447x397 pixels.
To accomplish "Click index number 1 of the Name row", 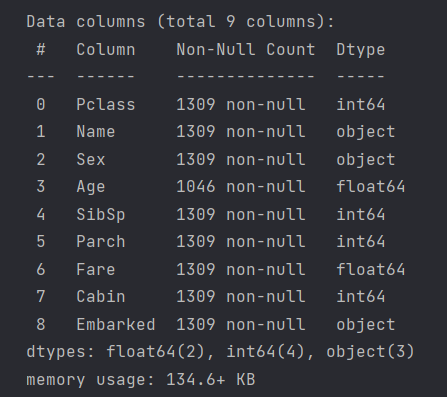I will click(41, 132).
